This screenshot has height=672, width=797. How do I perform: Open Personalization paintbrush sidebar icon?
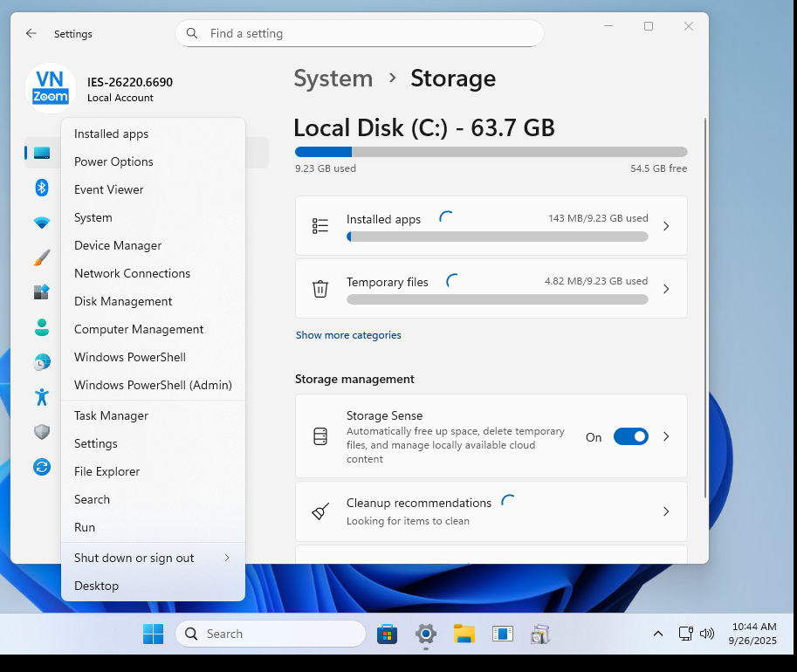[42, 257]
